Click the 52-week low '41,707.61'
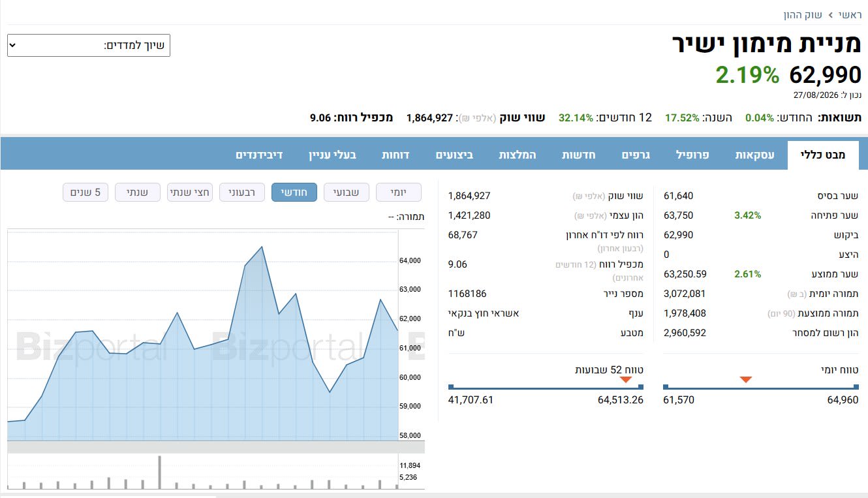The height and width of the screenshot is (498, 868). (x=471, y=399)
